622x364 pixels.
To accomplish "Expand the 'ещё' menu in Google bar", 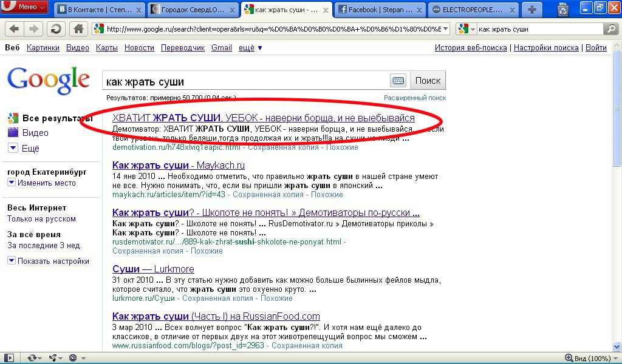I will [250, 48].
